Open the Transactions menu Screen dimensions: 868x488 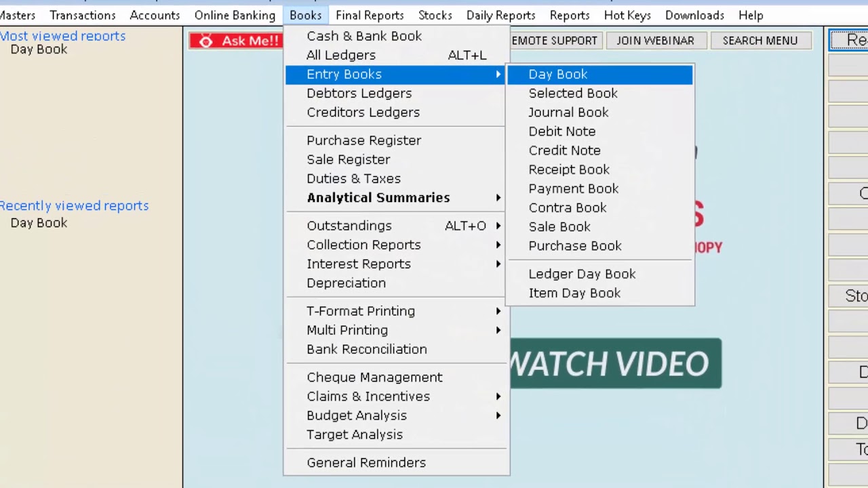(x=83, y=15)
